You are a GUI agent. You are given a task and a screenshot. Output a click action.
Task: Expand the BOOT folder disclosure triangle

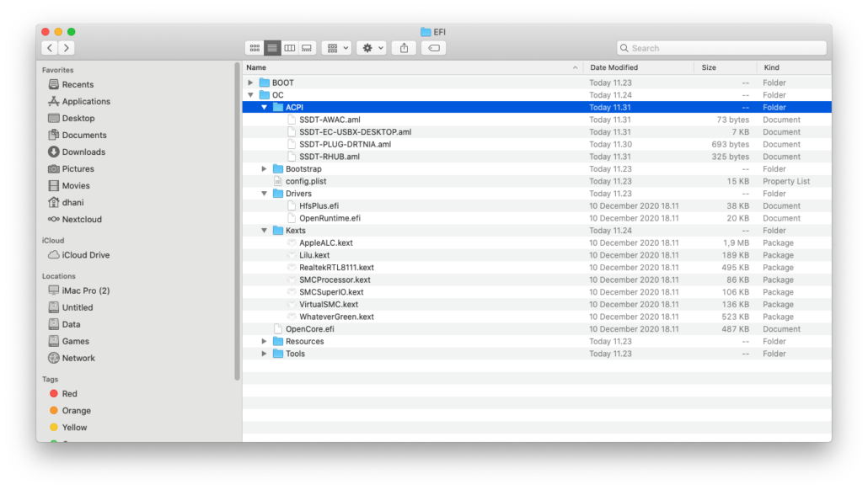[250, 83]
